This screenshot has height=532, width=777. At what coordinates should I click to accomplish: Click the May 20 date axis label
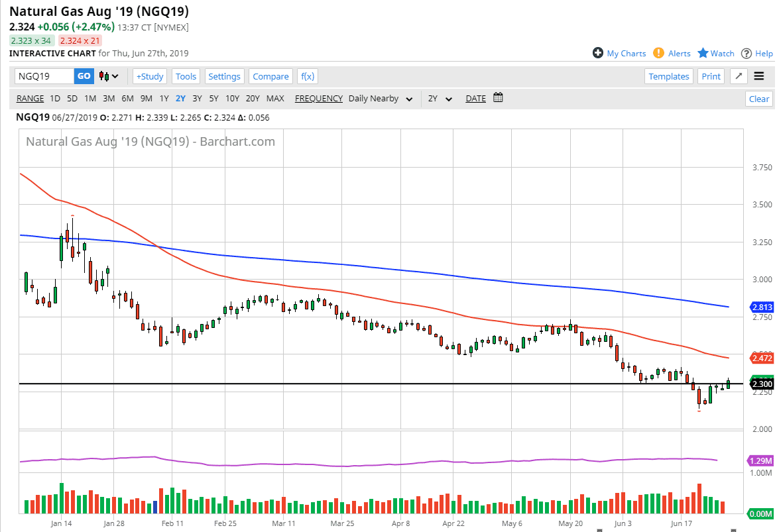pyautogui.click(x=570, y=523)
